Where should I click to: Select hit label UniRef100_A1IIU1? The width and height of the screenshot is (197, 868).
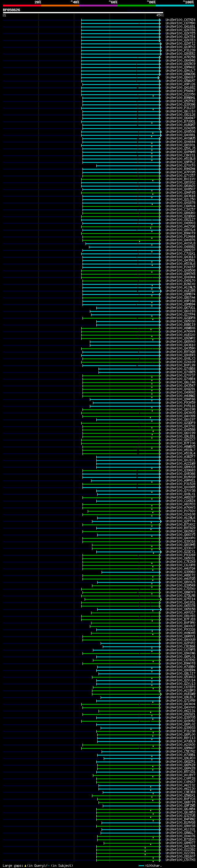pos(180,829)
